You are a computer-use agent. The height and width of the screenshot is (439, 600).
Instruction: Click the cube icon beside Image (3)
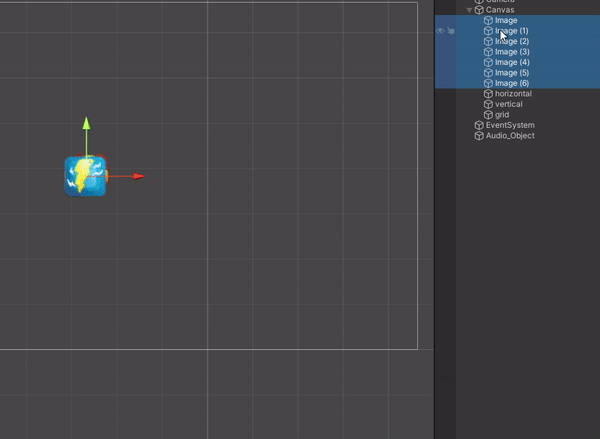(488, 52)
